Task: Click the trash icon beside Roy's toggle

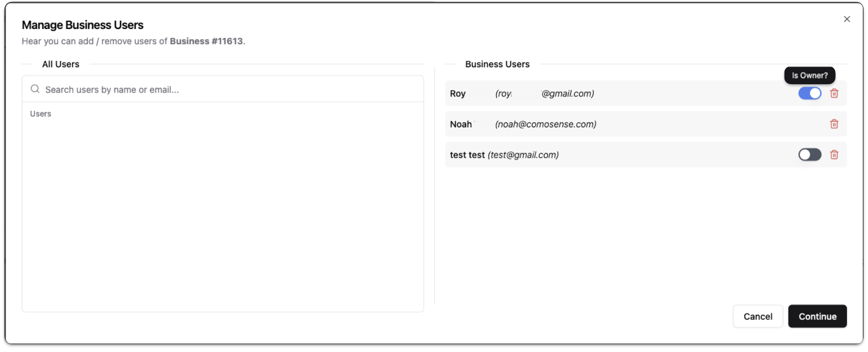Action: click(x=834, y=93)
